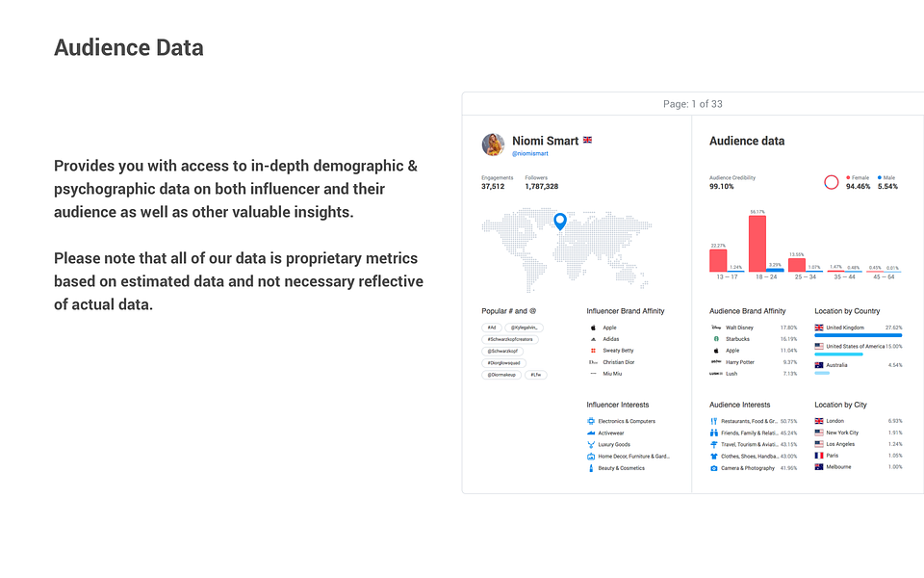Screen dimensions: 924x578
Task: Click the Paris row in Location by City
Action: [858, 456]
